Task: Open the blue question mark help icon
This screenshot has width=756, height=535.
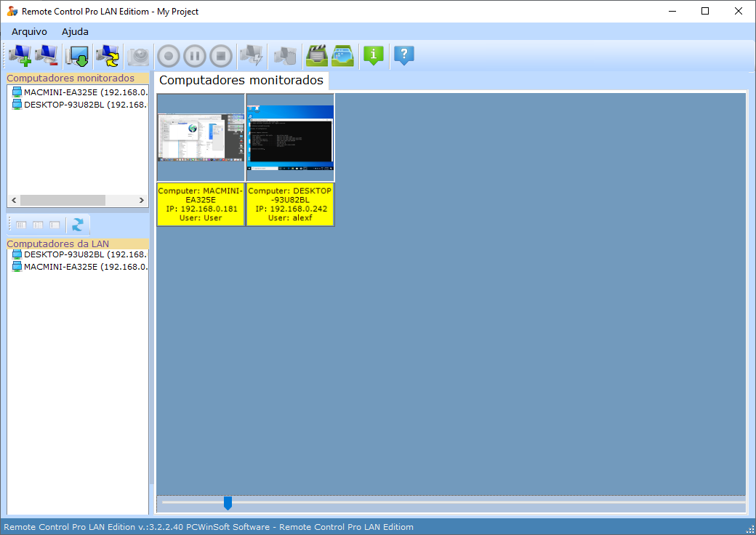Action: point(404,55)
